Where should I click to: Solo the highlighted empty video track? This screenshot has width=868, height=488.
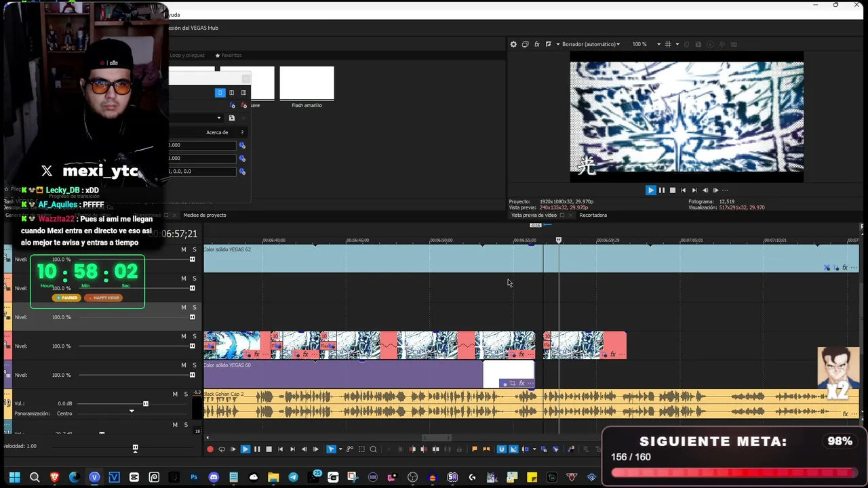click(x=195, y=308)
